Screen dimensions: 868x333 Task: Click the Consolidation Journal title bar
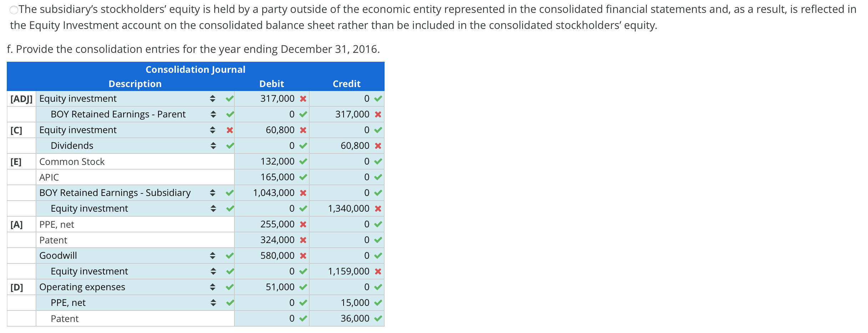click(196, 69)
